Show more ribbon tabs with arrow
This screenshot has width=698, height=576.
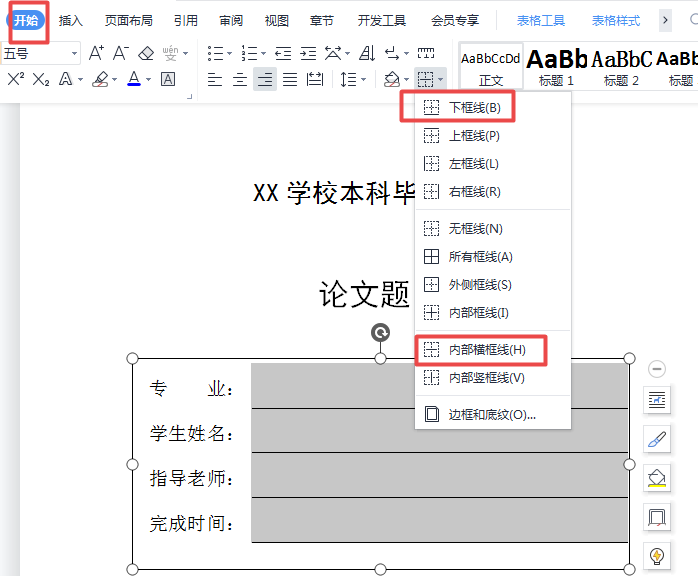tap(665, 20)
